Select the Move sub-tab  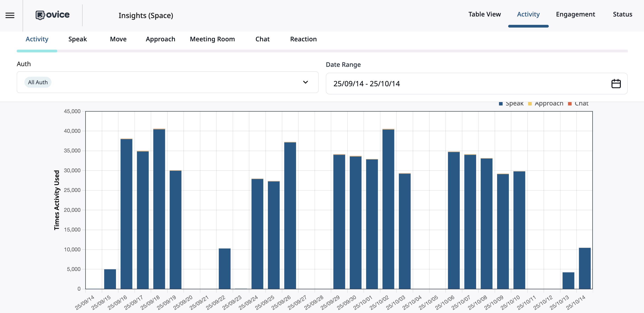[x=118, y=39]
